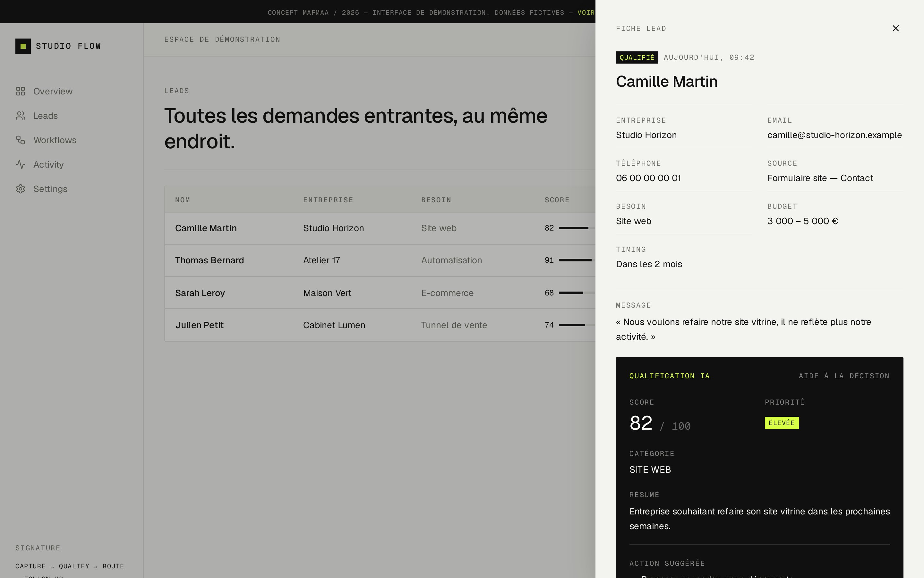
Task: Click the Site web cell in table
Action: 439,228
